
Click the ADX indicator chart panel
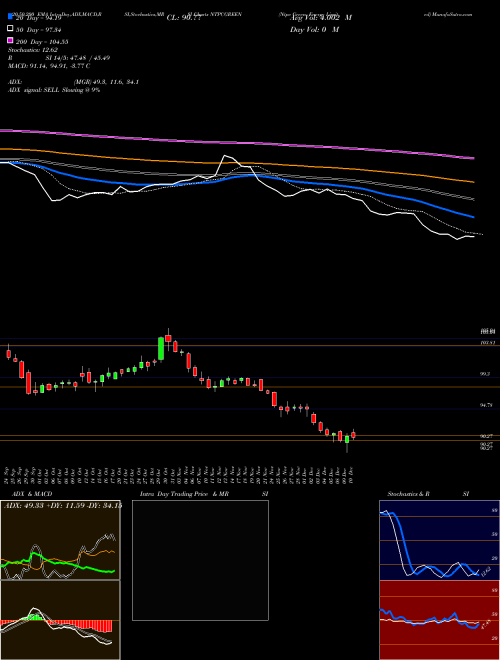(x=60, y=540)
